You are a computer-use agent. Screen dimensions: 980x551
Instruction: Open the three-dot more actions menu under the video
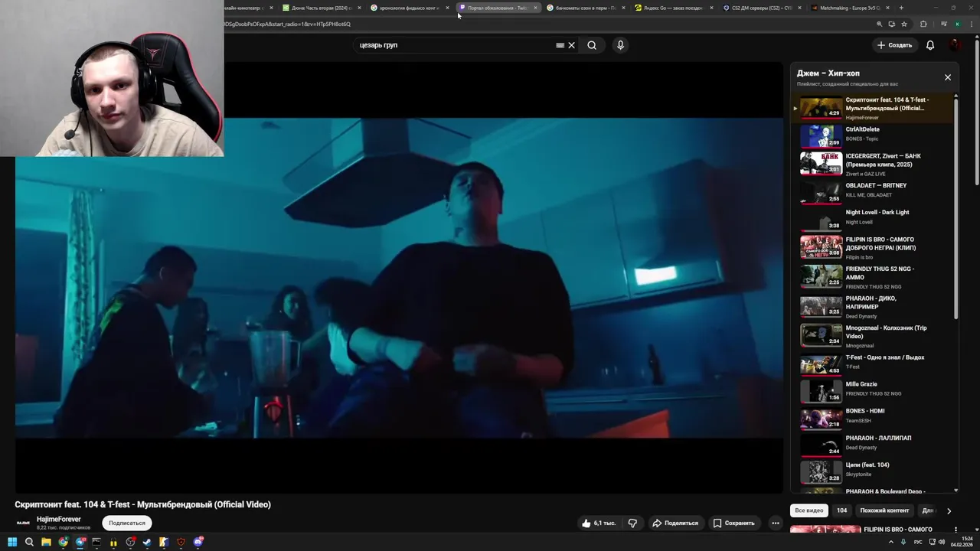pos(776,523)
